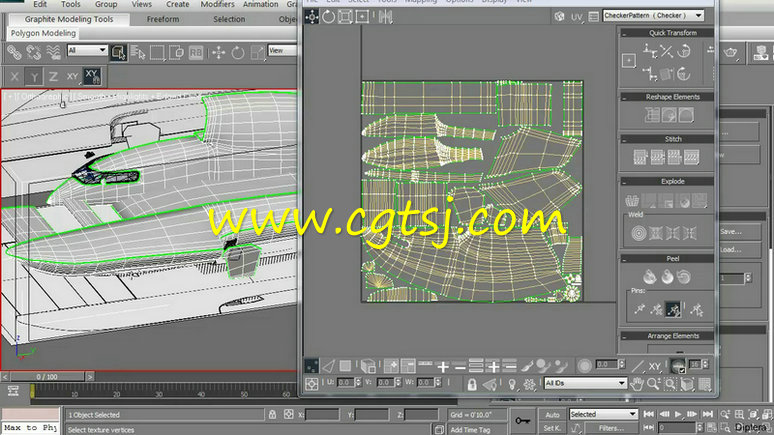The width and height of the screenshot is (774, 435).
Task: Select the Scale tool in Edit UVWs toolbar
Action: point(345,17)
